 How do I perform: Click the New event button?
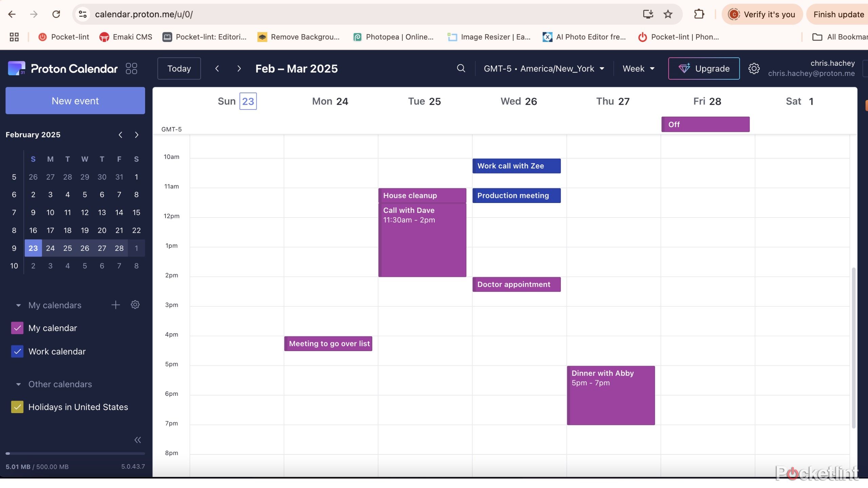click(x=75, y=100)
